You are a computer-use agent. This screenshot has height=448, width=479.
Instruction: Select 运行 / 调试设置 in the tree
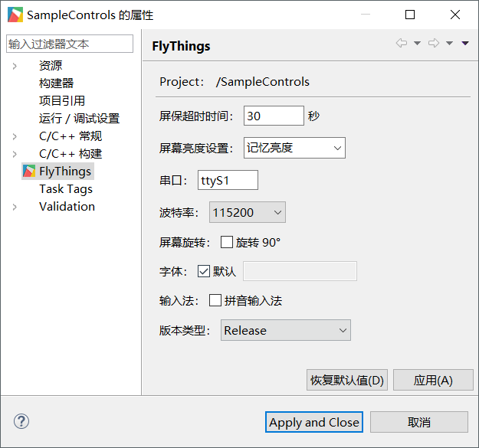pos(80,119)
